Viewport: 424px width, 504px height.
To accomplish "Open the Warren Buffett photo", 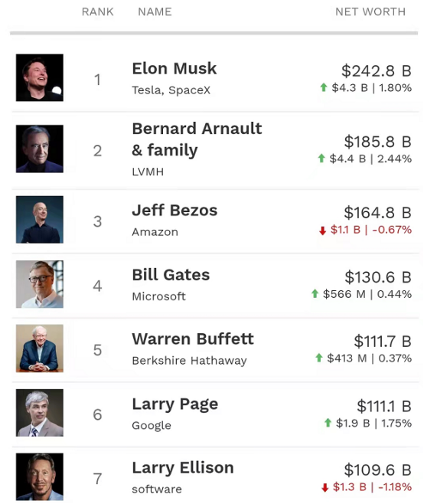I will (x=40, y=349).
